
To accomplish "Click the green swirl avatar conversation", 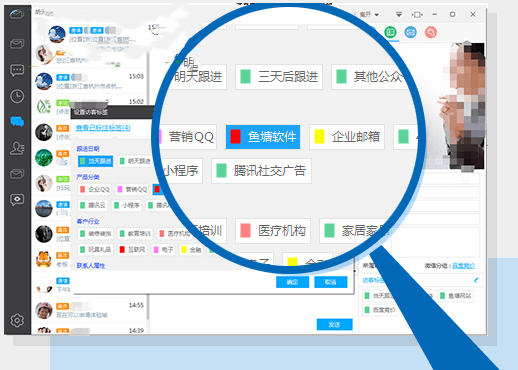I will [x=44, y=157].
